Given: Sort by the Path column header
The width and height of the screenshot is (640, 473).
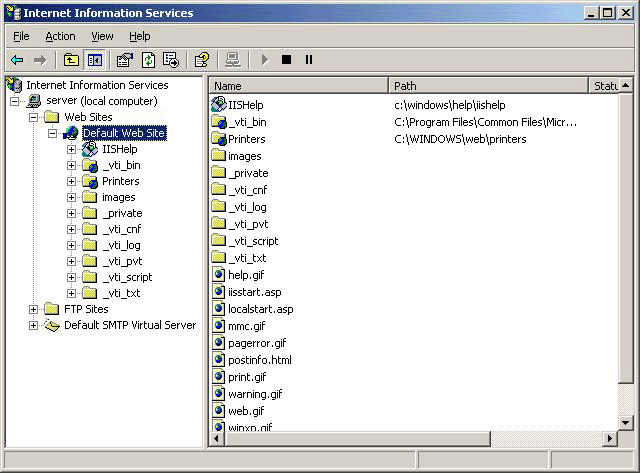Looking at the screenshot, I should [488, 86].
